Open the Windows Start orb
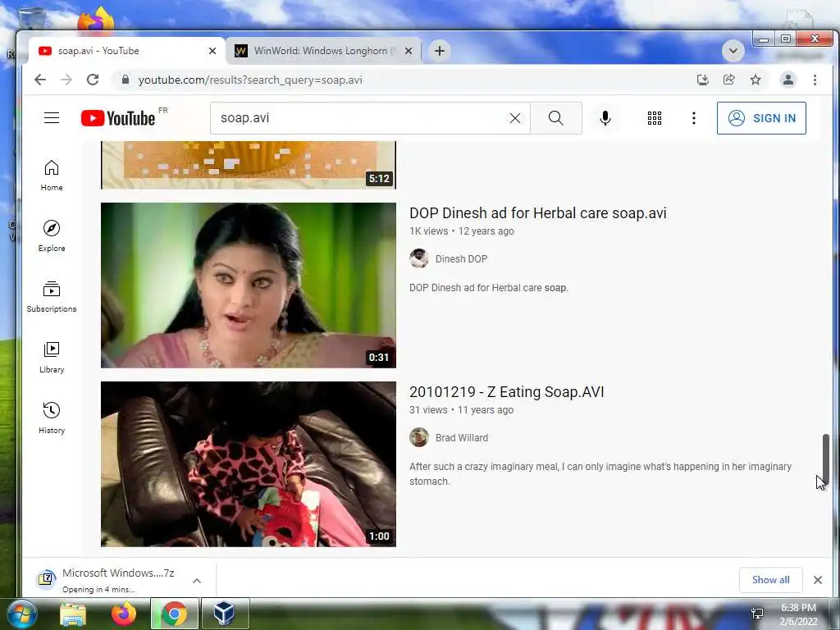The height and width of the screenshot is (630, 840). tap(22, 614)
